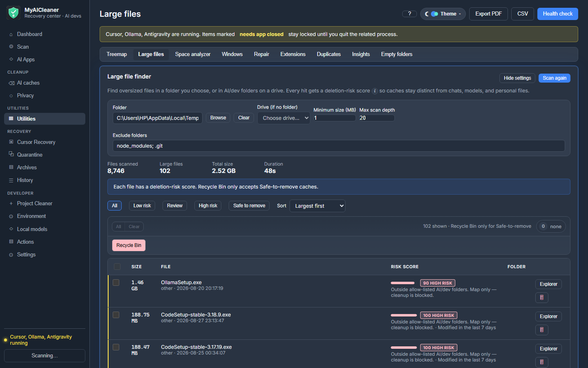
Task: Tick the checkbox for CodeSetup-stable-3.17.19.exe
Action: tap(116, 347)
